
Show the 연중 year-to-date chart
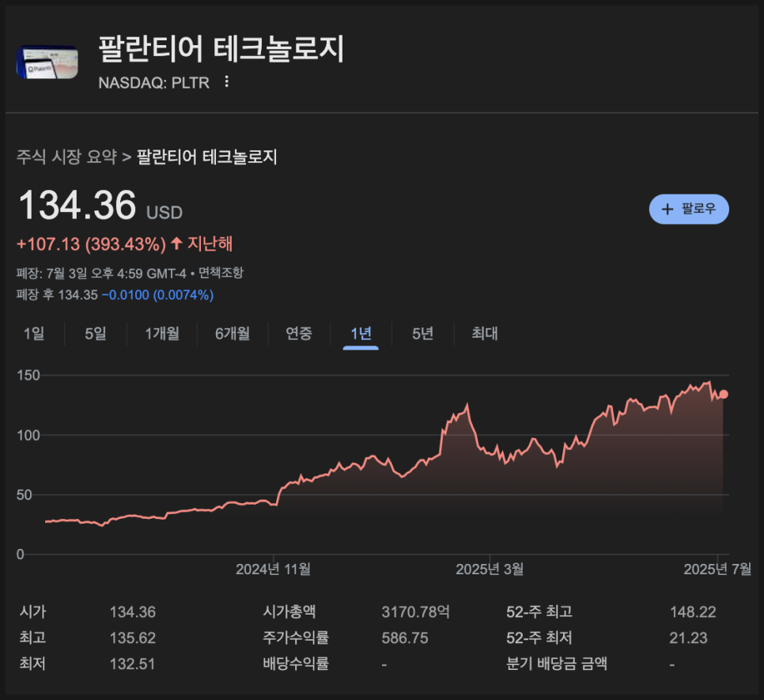pyautogui.click(x=299, y=334)
